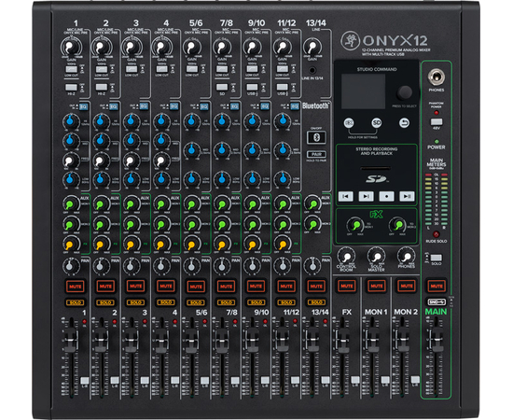Engage the channel 1 low cut button
The image size is (513, 420).
(71, 69)
